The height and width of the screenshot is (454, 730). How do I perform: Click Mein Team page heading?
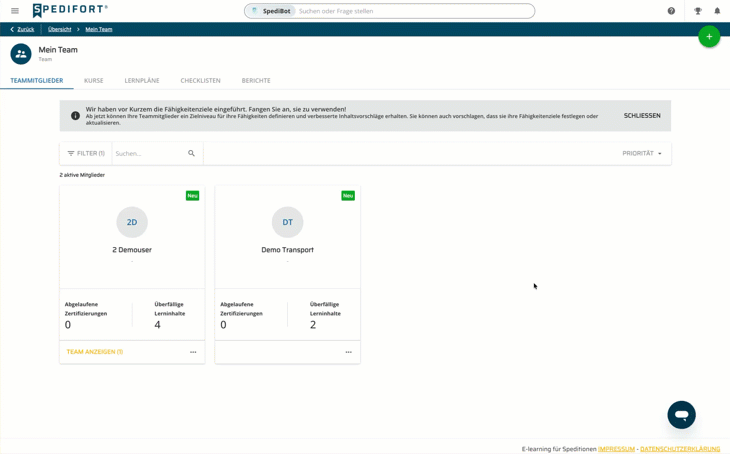click(x=58, y=50)
